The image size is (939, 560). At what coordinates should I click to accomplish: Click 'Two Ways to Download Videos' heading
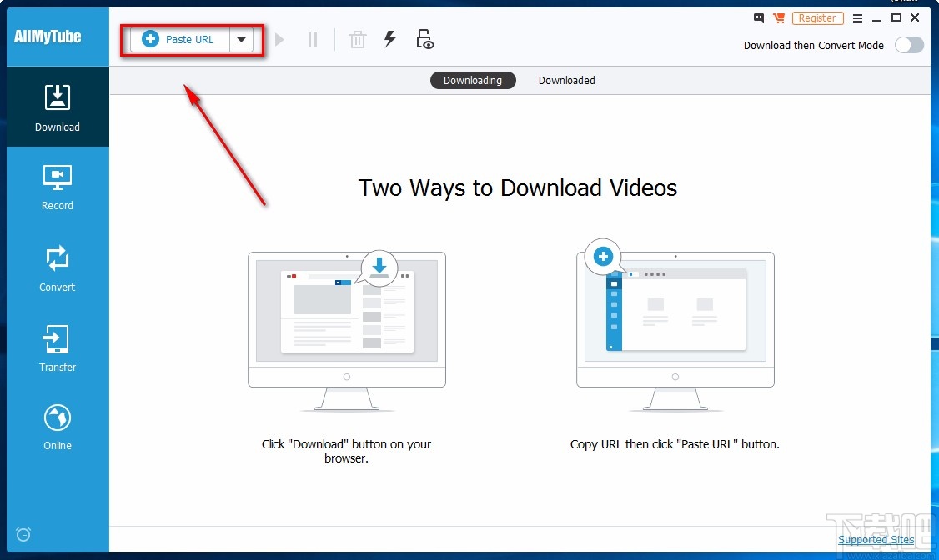pos(517,187)
